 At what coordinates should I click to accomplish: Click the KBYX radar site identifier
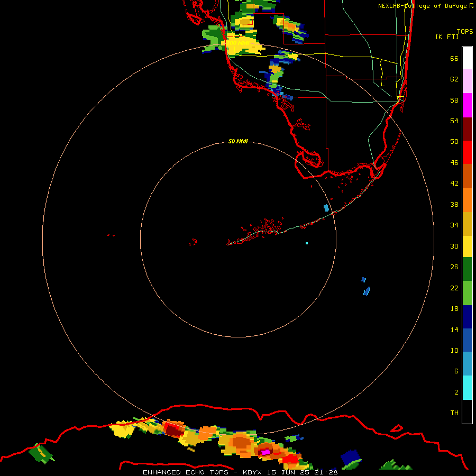(252, 472)
